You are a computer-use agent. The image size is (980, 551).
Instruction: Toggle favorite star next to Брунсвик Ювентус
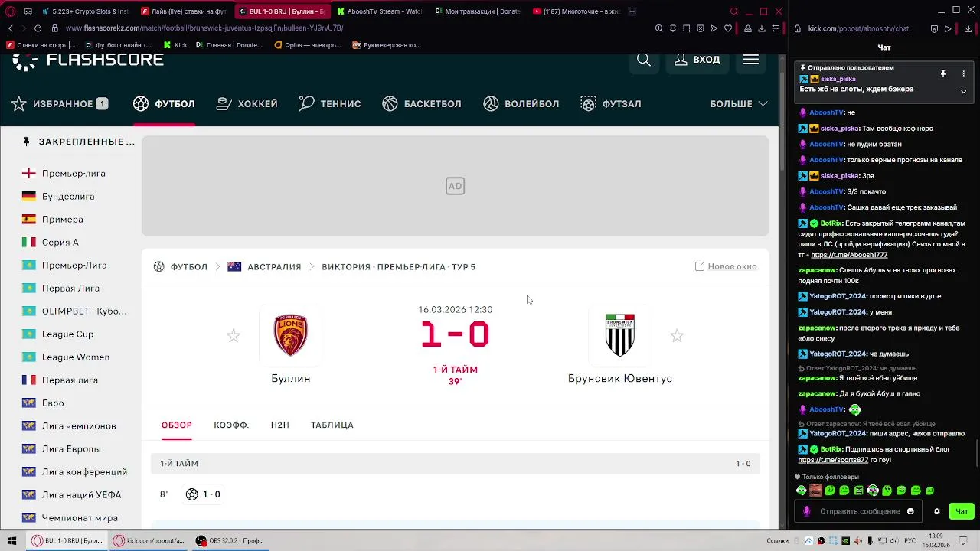tap(677, 336)
